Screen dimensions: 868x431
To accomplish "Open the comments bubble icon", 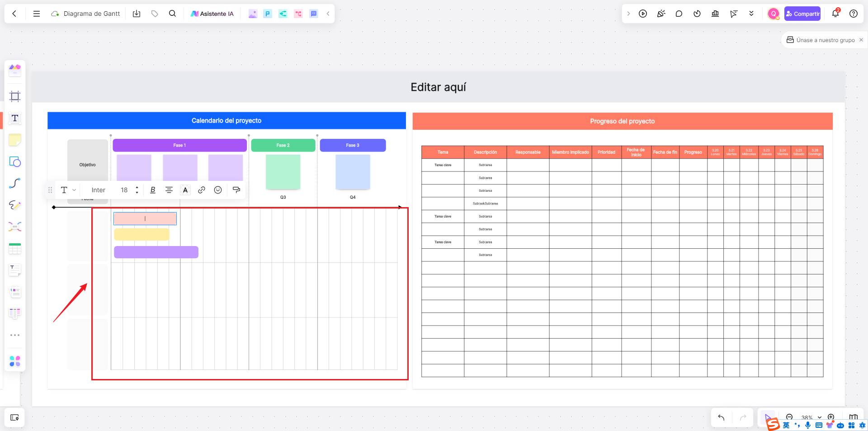I will (679, 14).
